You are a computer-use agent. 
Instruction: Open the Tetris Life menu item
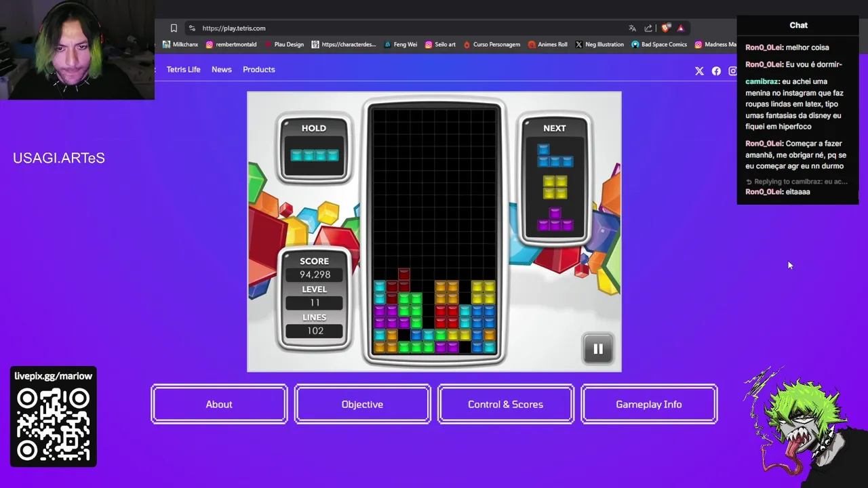pos(183,69)
